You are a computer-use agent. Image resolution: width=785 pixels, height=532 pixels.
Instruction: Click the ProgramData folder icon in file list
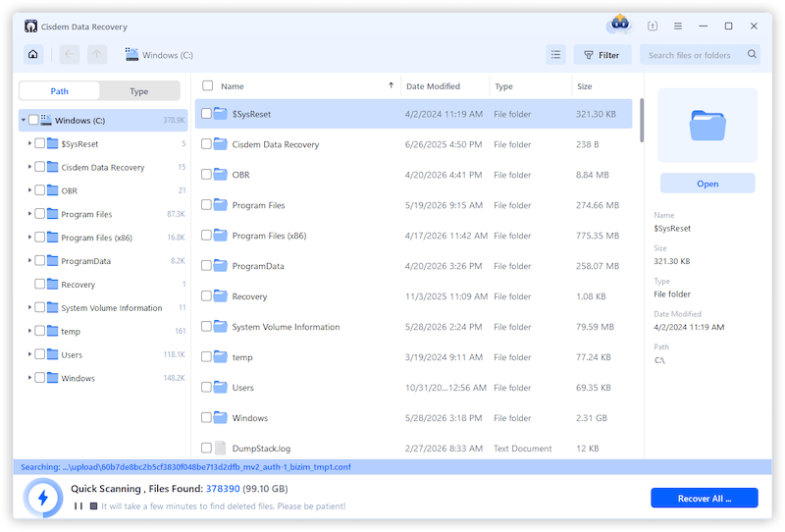coord(220,265)
